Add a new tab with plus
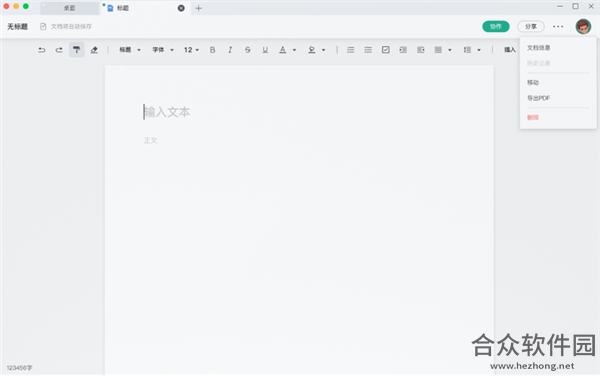Image resolution: width=600 pixels, height=376 pixels. (x=198, y=8)
